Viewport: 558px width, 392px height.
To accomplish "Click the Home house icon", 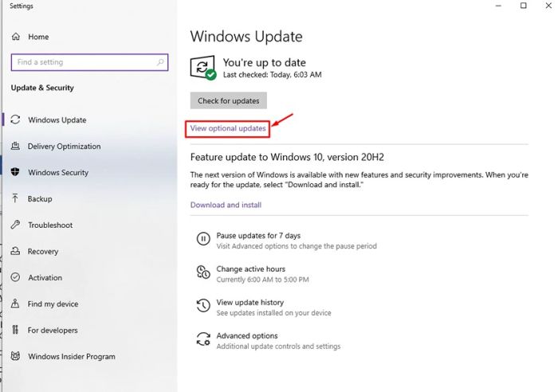I will pyautogui.click(x=16, y=37).
